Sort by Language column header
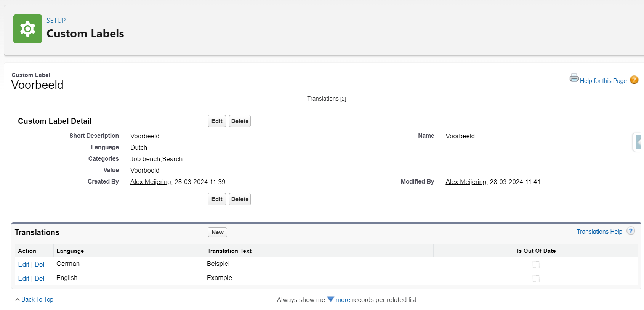The image size is (644, 310). click(x=70, y=251)
